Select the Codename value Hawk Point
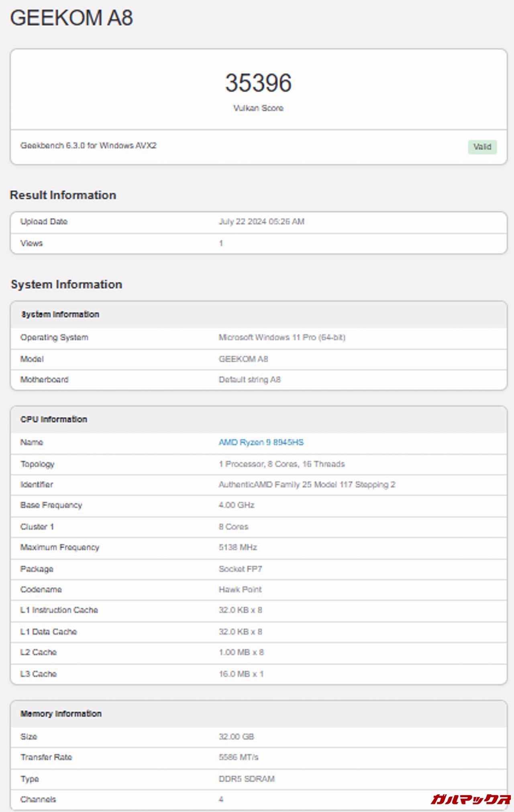 (x=240, y=590)
